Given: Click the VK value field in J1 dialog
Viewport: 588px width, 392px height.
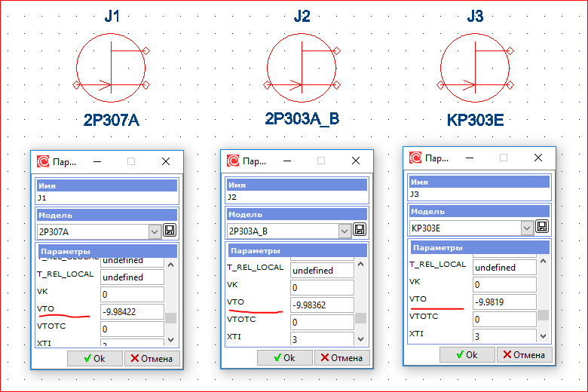Looking at the screenshot, I should [132, 295].
